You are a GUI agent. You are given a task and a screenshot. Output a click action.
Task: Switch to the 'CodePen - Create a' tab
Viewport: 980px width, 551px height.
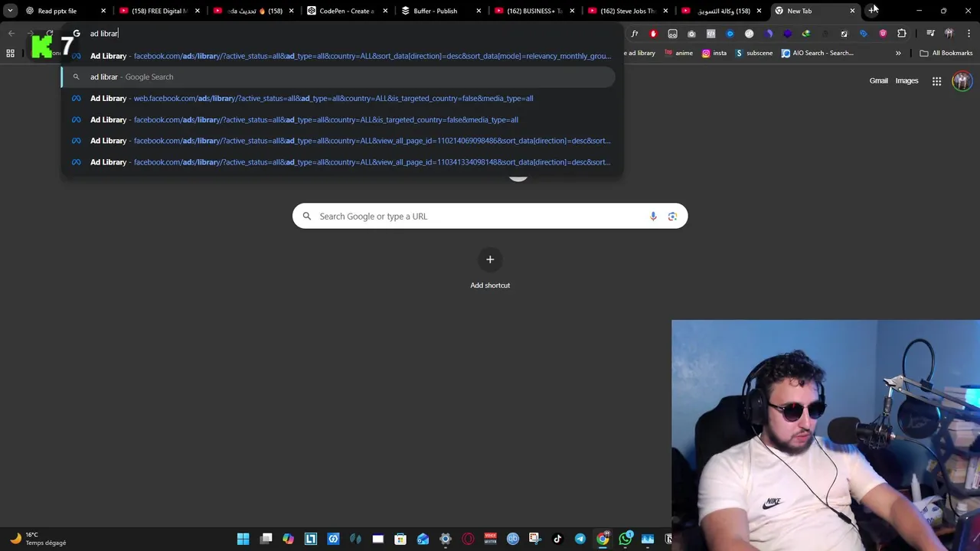[x=346, y=11]
